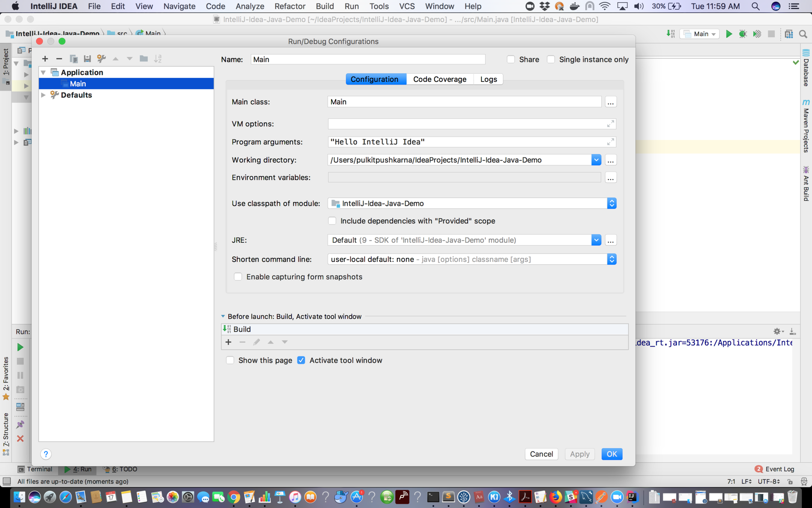Open the Refactor menu
The image size is (812, 508).
pos(290,6)
